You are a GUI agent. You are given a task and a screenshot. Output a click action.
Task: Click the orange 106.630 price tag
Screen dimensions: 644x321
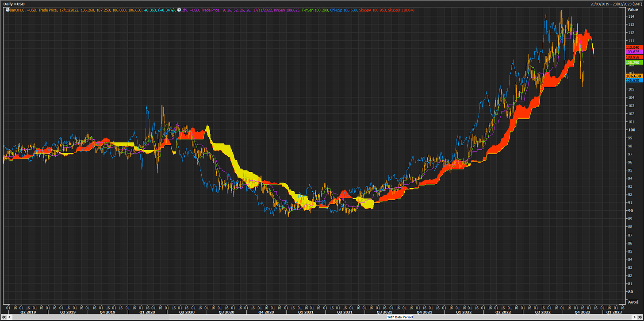[x=633, y=76]
